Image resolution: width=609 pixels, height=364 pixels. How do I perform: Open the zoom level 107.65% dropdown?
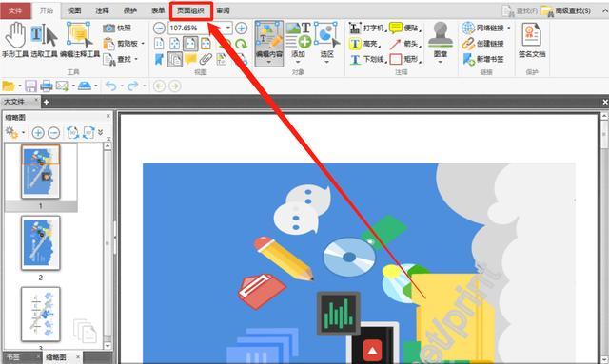pyautogui.click(x=228, y=28)
